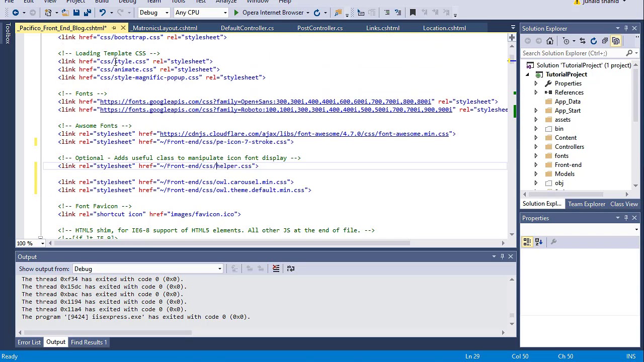Click the Undo icon in the toolbar
Viewport: 644px width, 362px height.
click(x=103, y=13)
